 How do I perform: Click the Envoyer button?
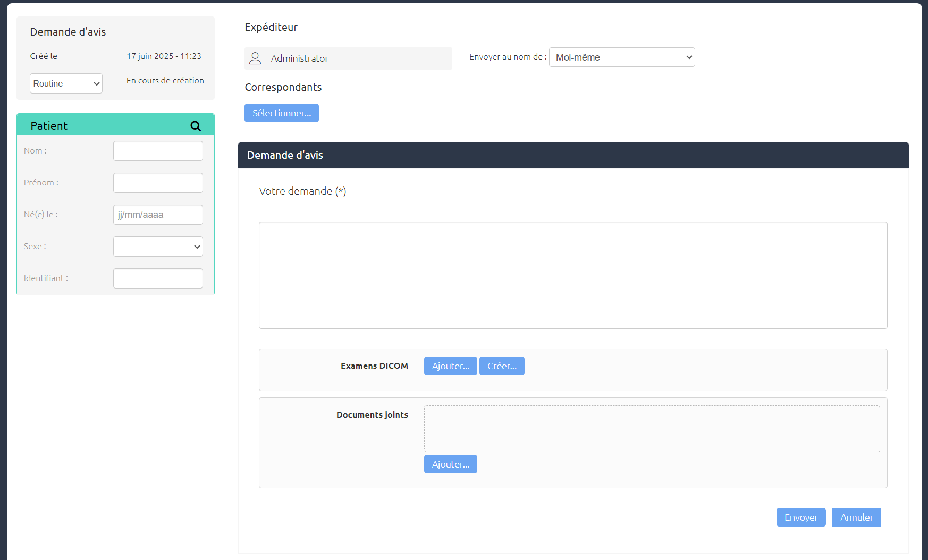[801, 517]
